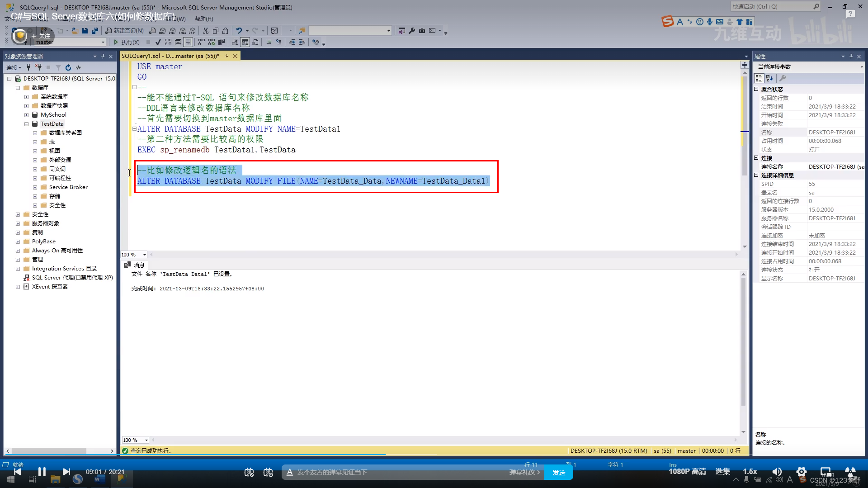This screenshot has height=488, width=868.
Task: Click the 快速启动 quick launch search box
Action: pyautogui.click(x=775, y=7)
